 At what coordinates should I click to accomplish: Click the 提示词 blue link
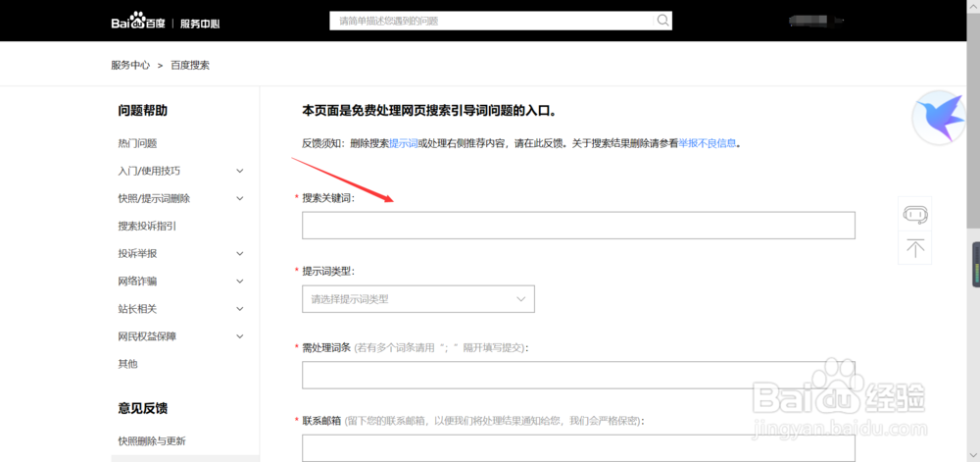(403, 143)
